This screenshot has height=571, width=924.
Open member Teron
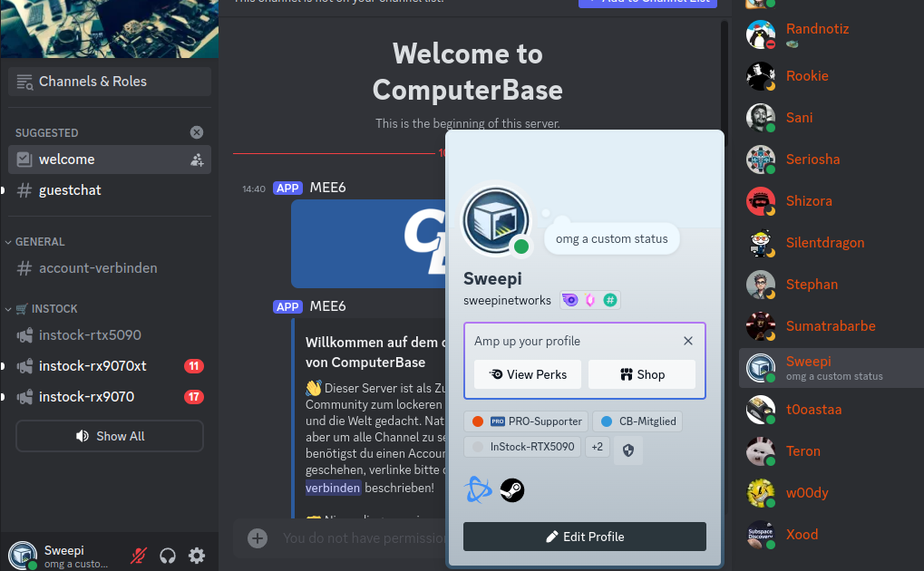[832, 451]
